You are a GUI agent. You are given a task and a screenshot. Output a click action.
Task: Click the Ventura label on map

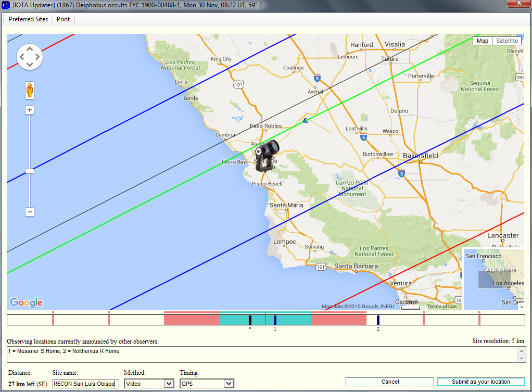(x=400, y=283)
